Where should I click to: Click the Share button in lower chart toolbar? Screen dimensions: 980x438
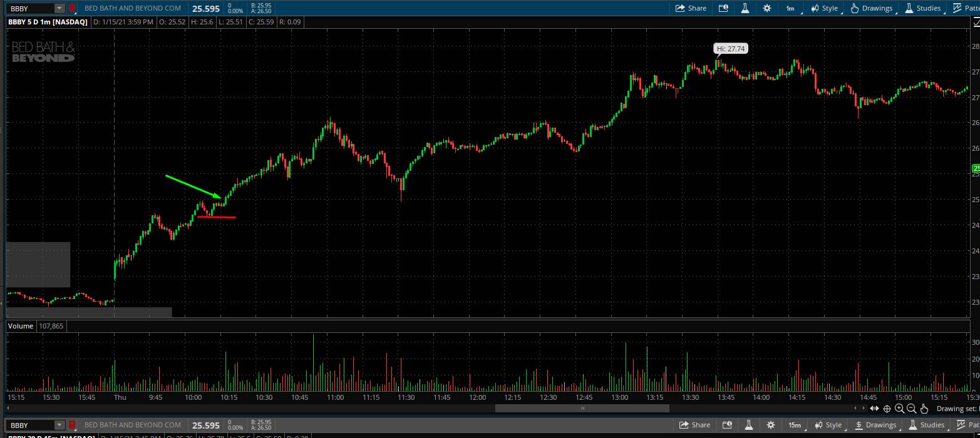coord(694,425)
